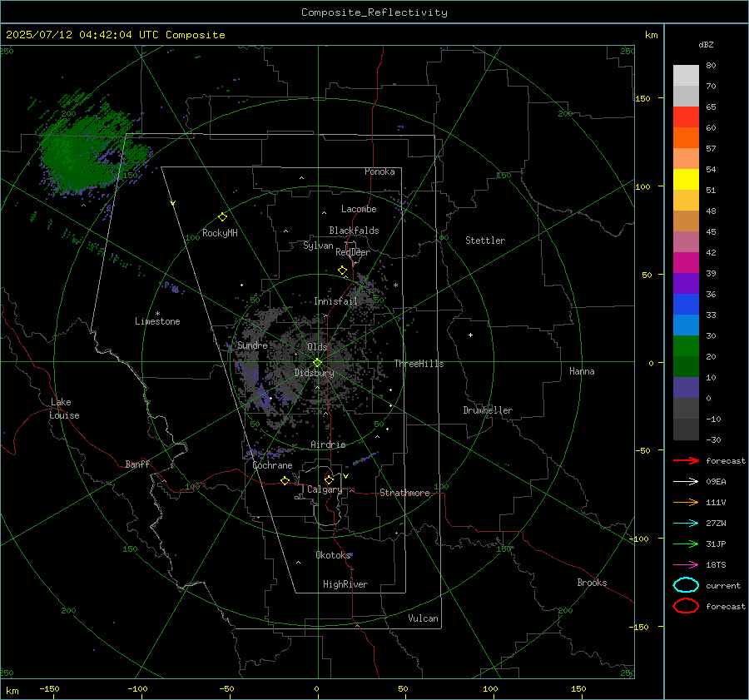Image resolution: width=749 pixels, height=700 pixels.
Task: Select the Okotoks label
Action: pyautogui.click(x=333, y=555)
